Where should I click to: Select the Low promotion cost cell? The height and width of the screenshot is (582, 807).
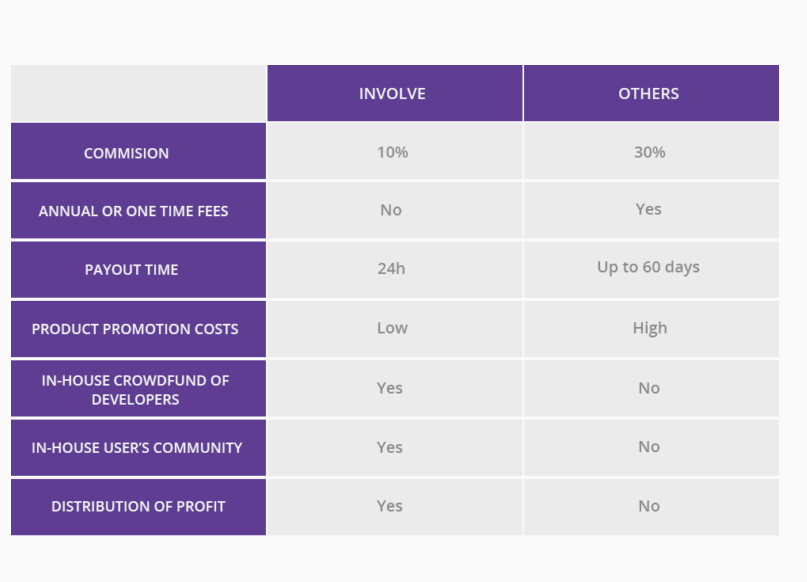pos(395,329)
